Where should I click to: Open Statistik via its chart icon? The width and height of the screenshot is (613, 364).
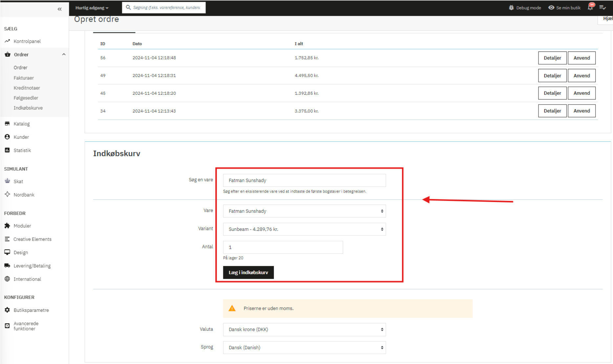(7, 150)
